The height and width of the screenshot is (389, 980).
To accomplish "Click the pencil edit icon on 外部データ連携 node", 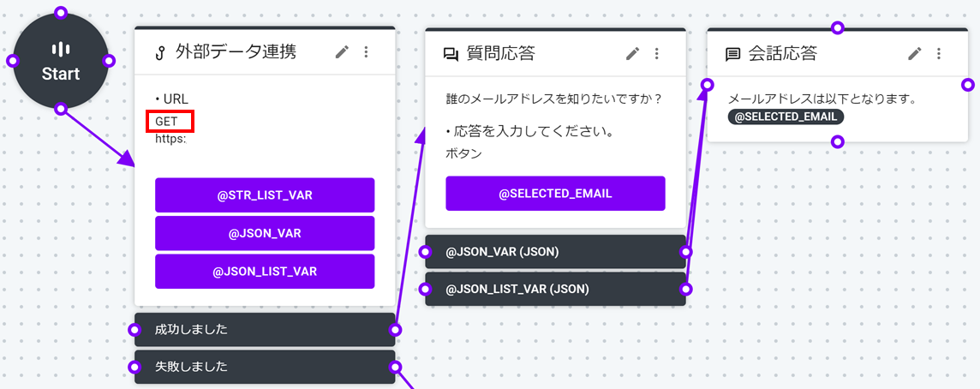I will tap(342, 52).
